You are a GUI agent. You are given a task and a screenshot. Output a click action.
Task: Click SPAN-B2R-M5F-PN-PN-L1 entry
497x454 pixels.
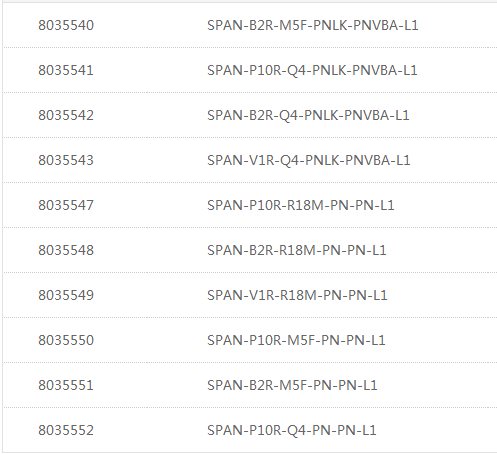(292, 385)
